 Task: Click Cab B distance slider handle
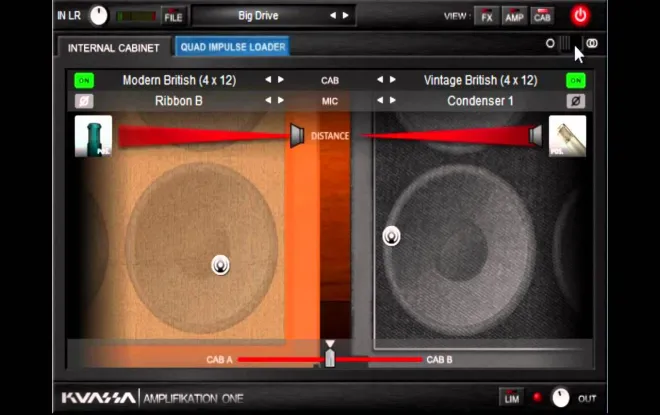(x=535, y=136)
